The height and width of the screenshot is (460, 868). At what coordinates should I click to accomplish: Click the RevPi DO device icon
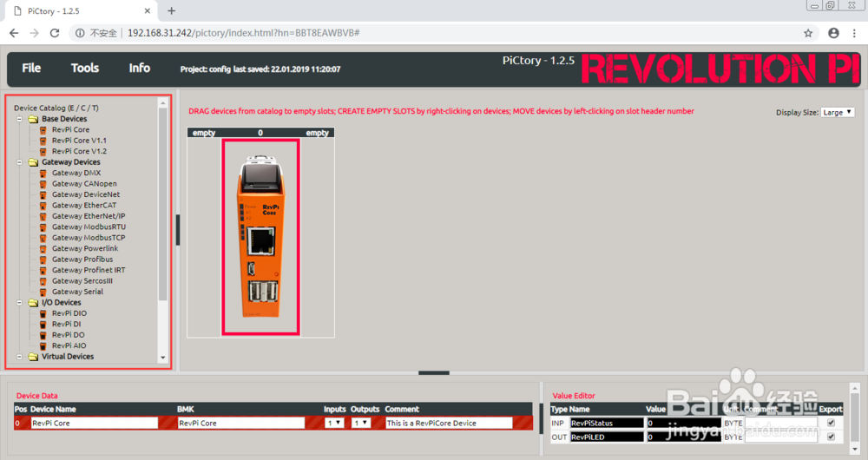tap(43, 335)
